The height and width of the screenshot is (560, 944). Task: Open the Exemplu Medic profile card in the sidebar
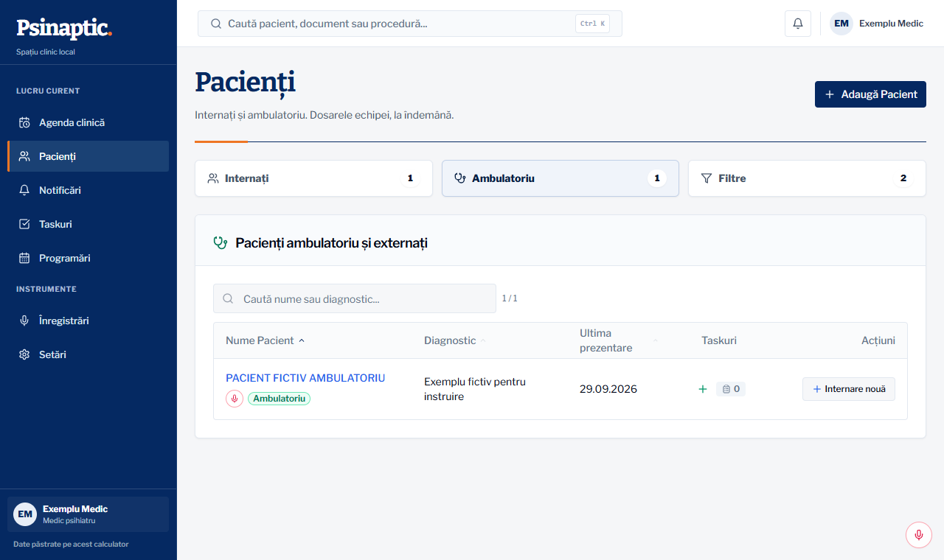88,514
